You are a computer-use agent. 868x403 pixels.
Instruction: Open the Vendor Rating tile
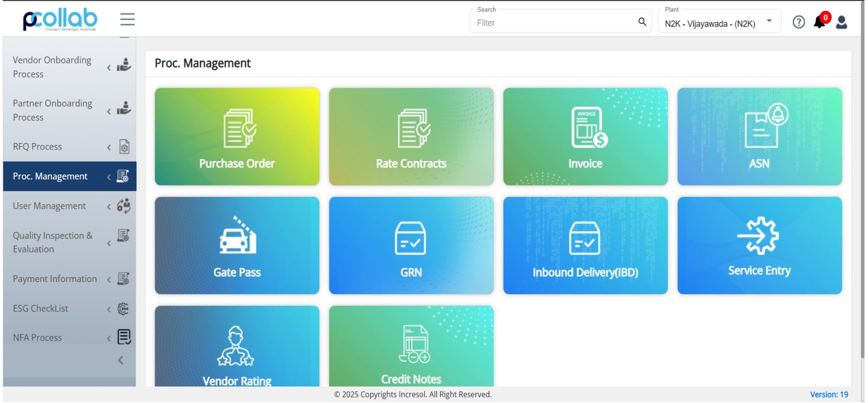click(x=238, y=347)
